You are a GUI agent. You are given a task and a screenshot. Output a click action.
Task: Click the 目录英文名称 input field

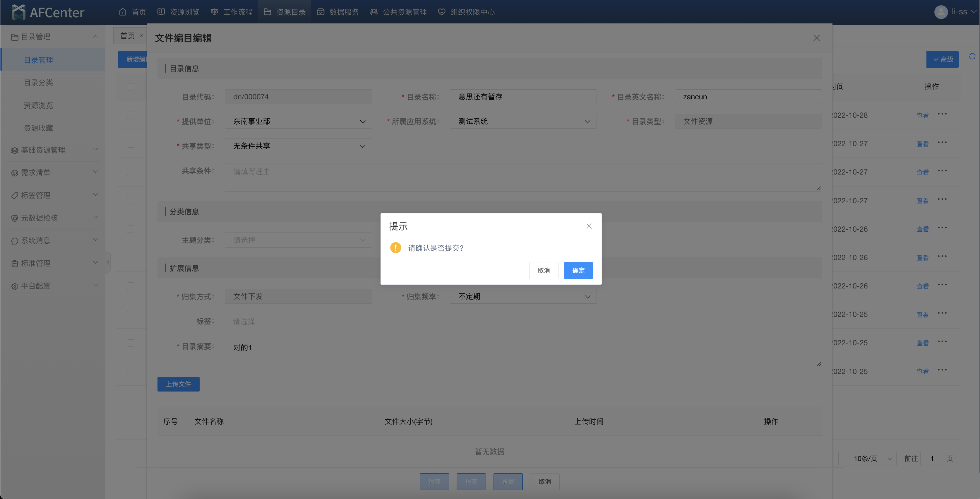pyautogui.click(x=748, y=97)
